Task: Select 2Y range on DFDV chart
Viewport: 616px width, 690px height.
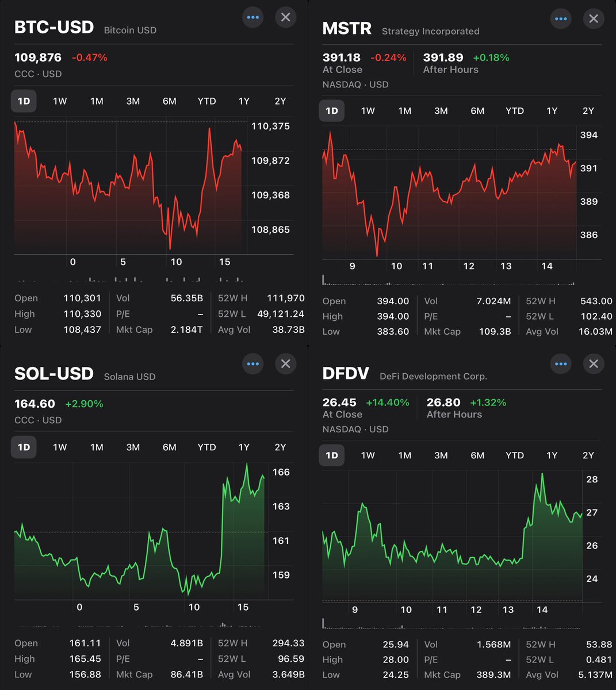Action: click(588, 455)
